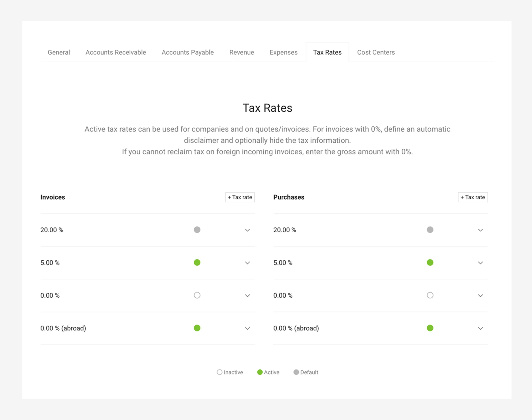Switch to Accounts Payable tab
532x420 pixels.
click(188, 52)
